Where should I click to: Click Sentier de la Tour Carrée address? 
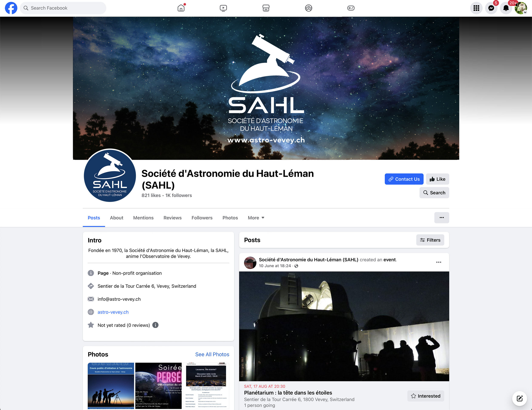coord(147,286)
